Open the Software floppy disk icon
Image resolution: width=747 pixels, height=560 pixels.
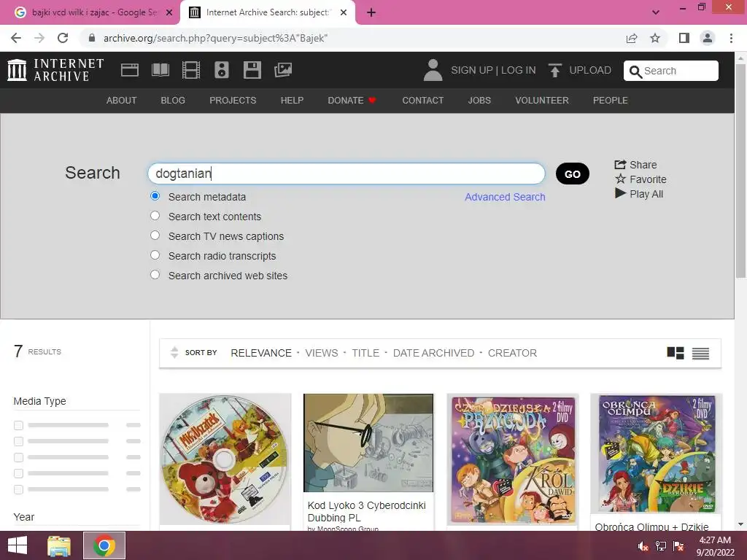252,70
